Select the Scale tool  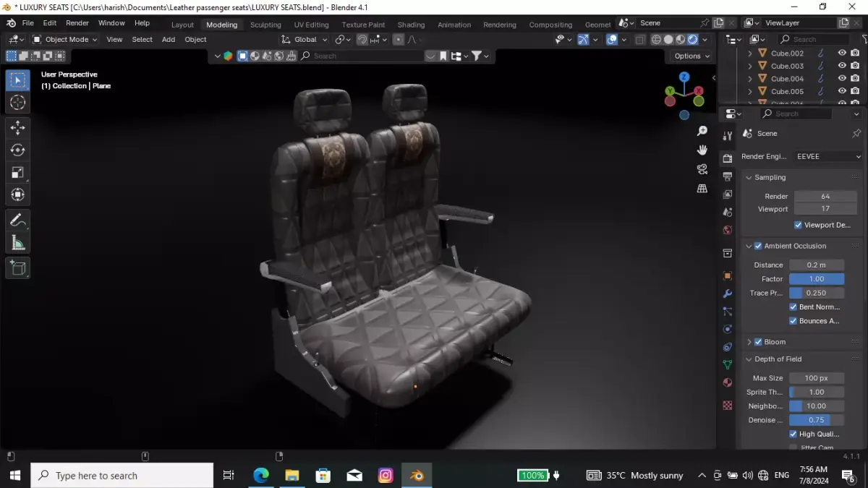tap(18, 172)
